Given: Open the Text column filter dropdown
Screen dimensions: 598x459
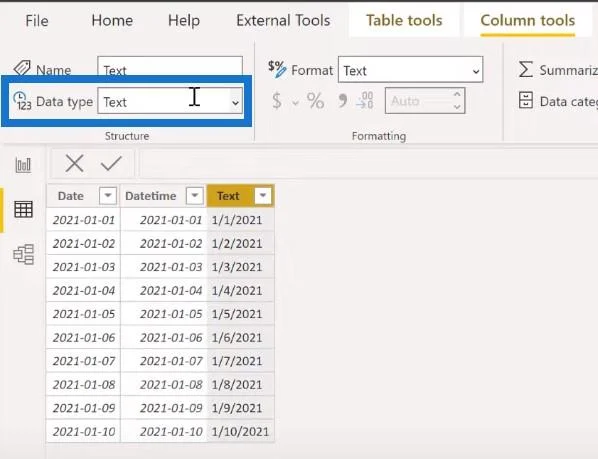Looking at the screenshot, I should [263, 196].
